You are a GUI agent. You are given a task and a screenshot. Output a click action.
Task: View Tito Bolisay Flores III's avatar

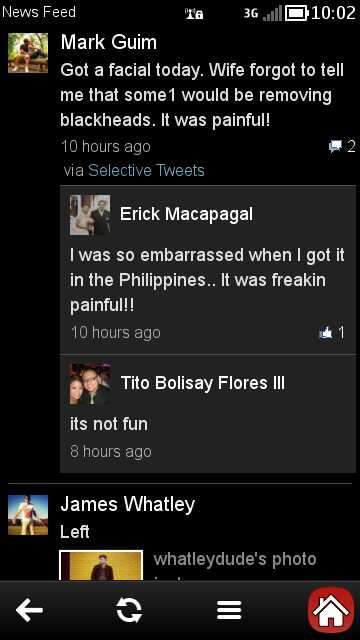pos(90,384)
